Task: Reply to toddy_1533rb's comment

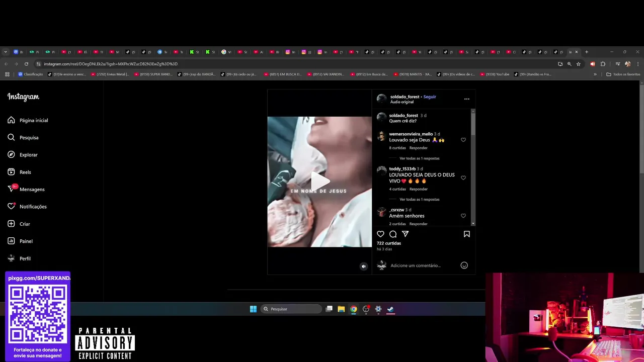Action: (419, 189)
